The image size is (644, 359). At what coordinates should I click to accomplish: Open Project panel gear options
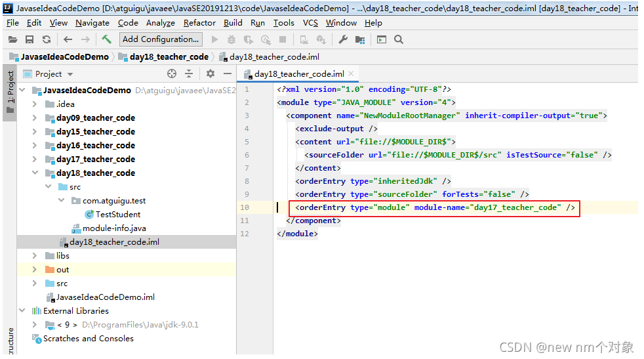pyautogui.click(x=211, y=74)
